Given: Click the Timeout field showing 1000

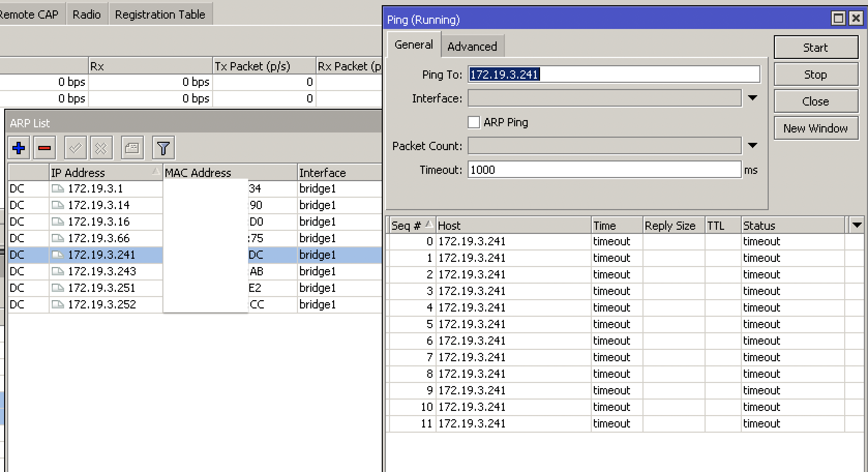Looking at the screenshot, I should click(x=604, y=170).
